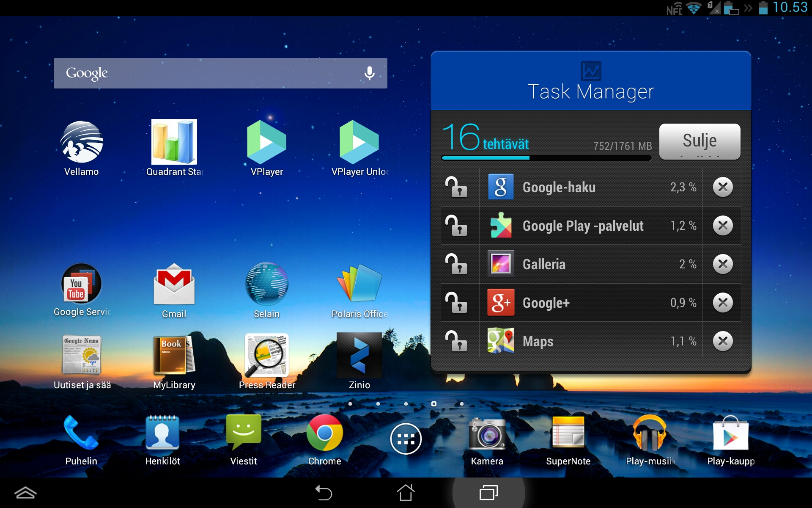
Task: Close the Google+ task
Action: pyautogui.click(x=723, y=303)
